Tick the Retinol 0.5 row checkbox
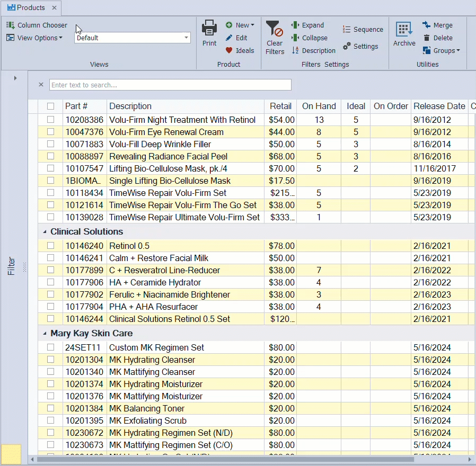Viewport: 476px width, 466px height. coord(51,246)
